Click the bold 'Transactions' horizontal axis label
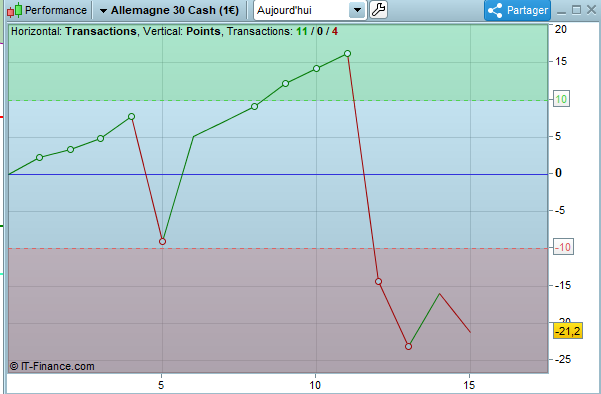 click(101, 31)
